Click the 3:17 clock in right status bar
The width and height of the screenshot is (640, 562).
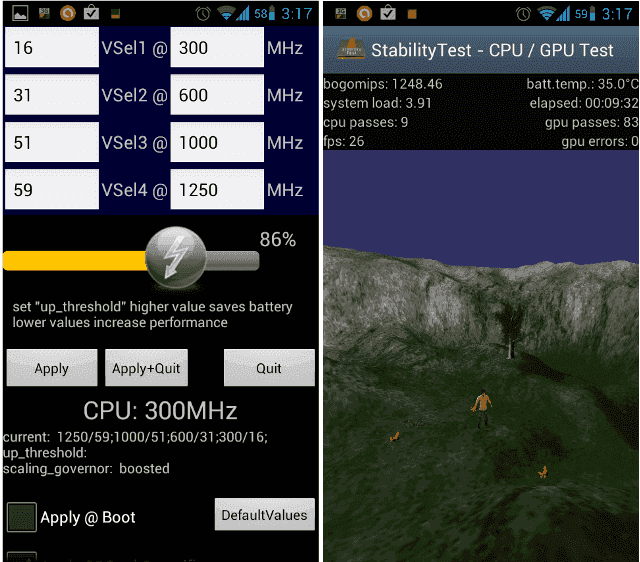tap(617, 14)
